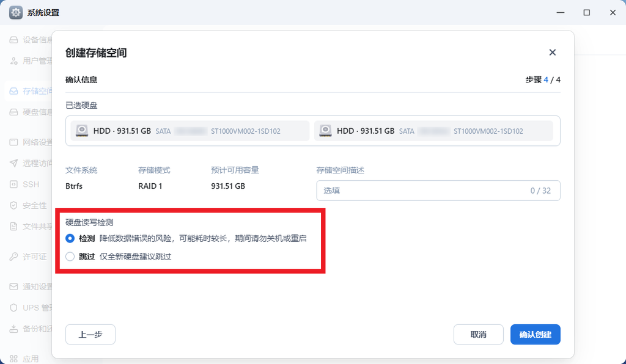Open 网络设置 from the sidebar icon

(x=13, y=142)
